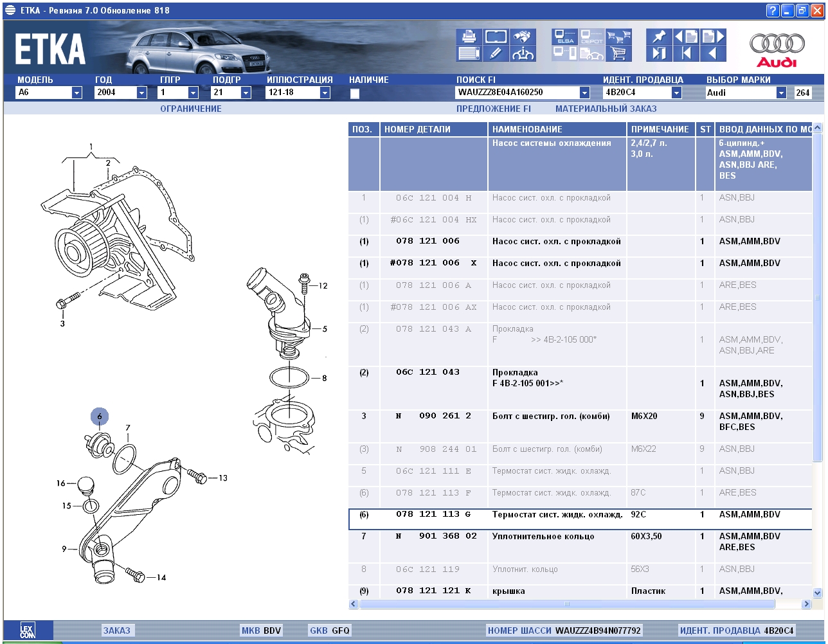Select the крышка row 078 121 121 K
Image resolution: width=828 pixels, height=644 pixels.
pyautogui.click(x=580, y=591)
